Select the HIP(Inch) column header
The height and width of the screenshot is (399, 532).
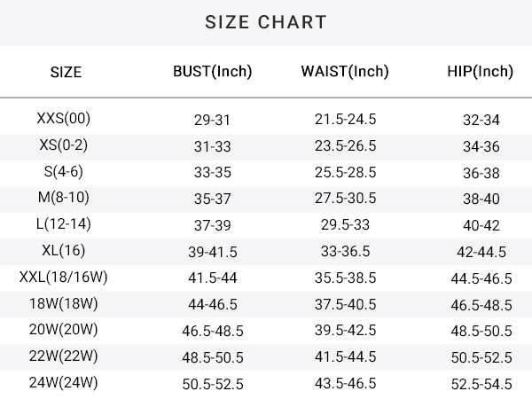click(x=480, y=72)
